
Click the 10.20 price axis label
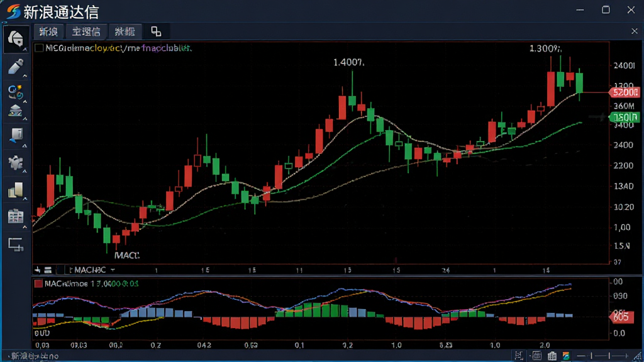pyautogui.click(x=623, y=207)
